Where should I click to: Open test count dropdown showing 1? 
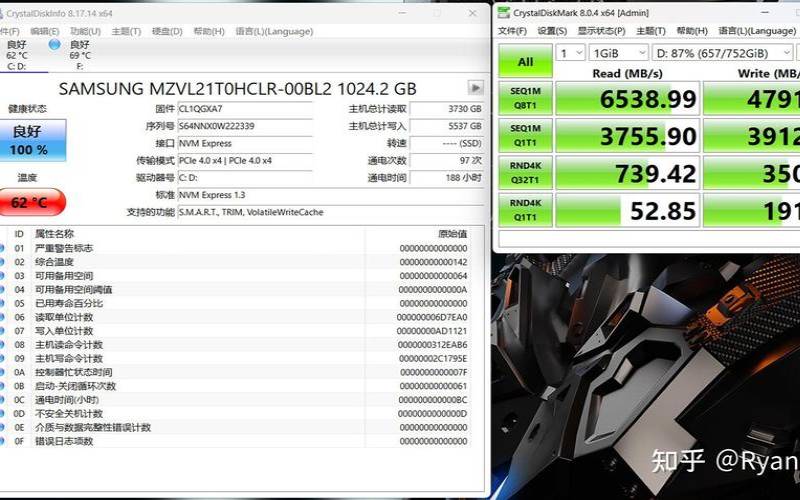[570, 53]
